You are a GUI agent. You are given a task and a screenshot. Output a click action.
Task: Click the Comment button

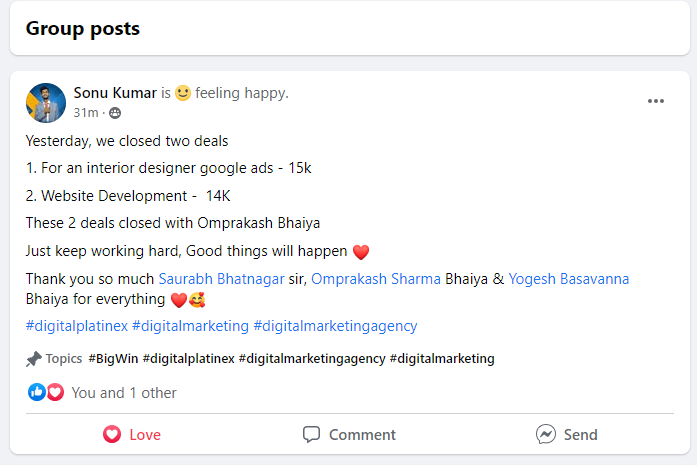click(x=349, y=435)
